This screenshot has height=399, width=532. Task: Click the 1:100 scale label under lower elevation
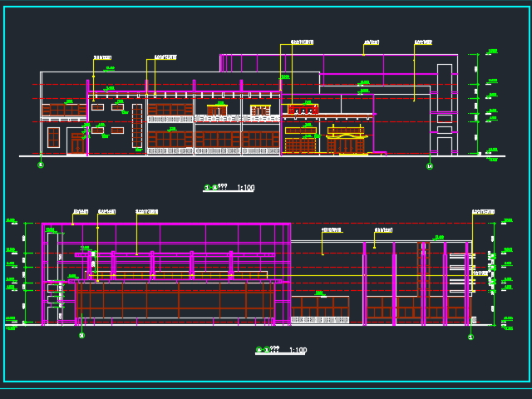[x=298, y=351]
